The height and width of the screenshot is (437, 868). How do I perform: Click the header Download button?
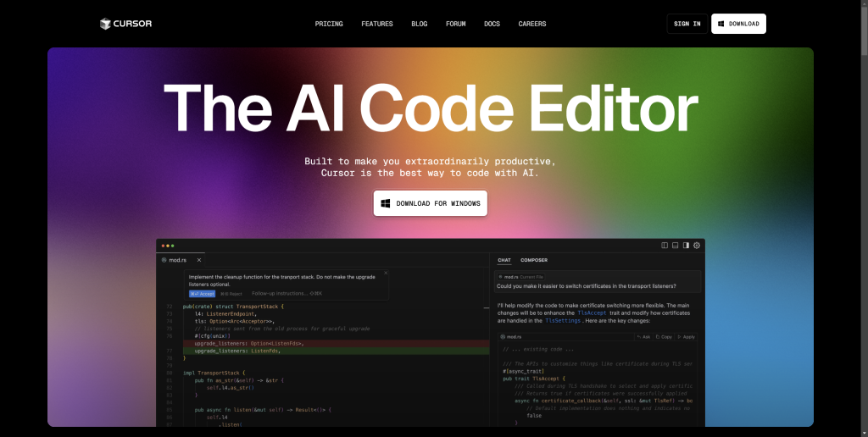tap(738, 24)
